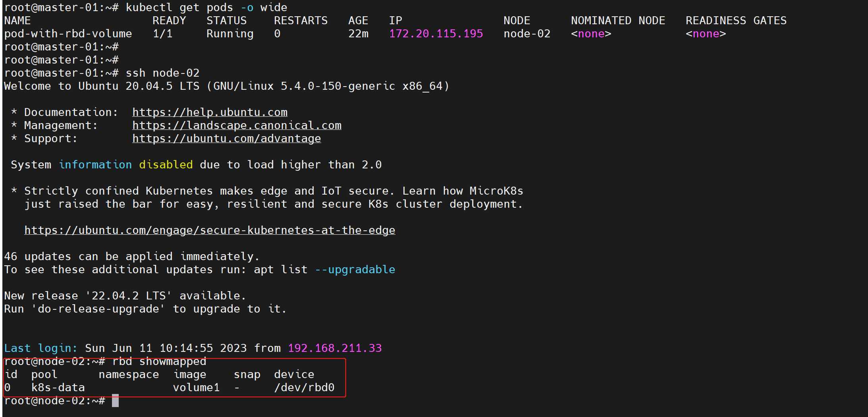This screenshot has height=417, width=868.
Task: Click the 'kubectl get pods -o wide' command
Action: (x=206, y=8)
